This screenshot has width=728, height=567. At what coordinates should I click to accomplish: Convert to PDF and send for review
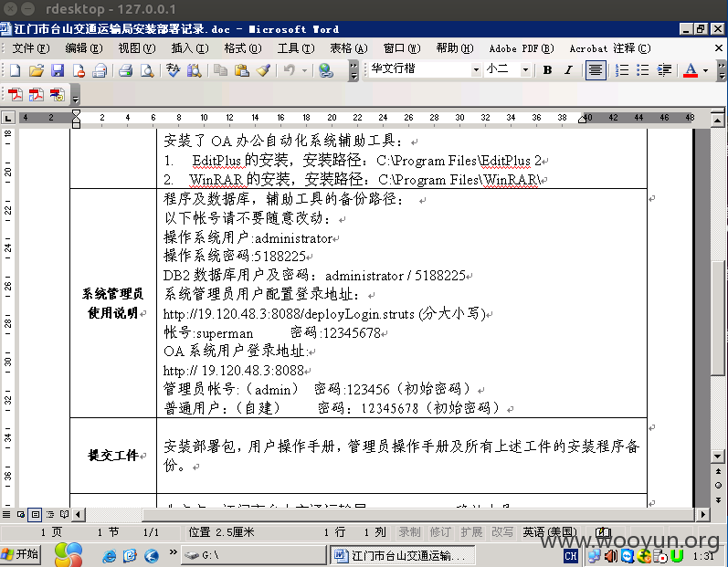pos(58,95)
